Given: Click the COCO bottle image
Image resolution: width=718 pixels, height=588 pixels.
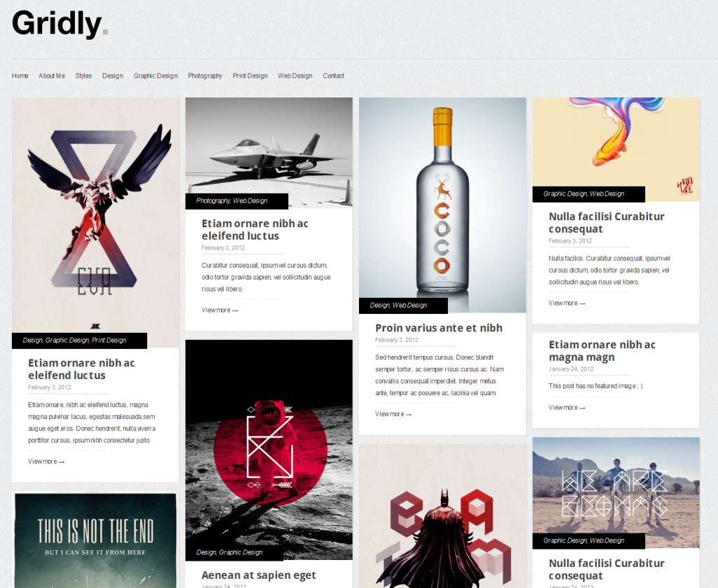Looking at the screenshot, I should click(x=442, y=205).
